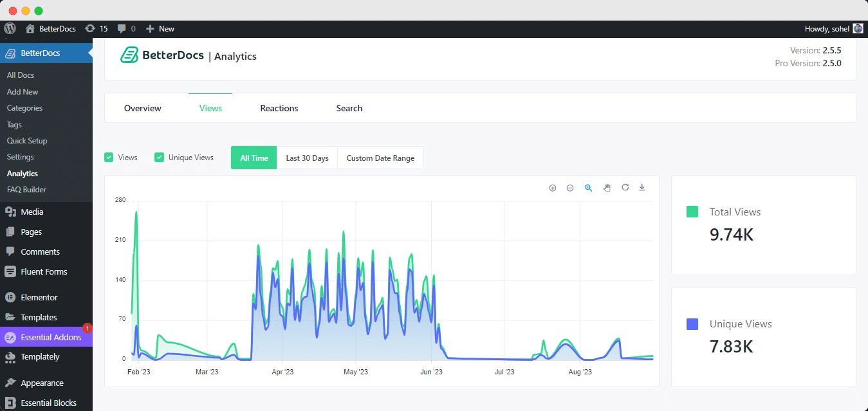Open the Custom Date Range picker
Screen dimensions: 868x411
coord(380,158)
